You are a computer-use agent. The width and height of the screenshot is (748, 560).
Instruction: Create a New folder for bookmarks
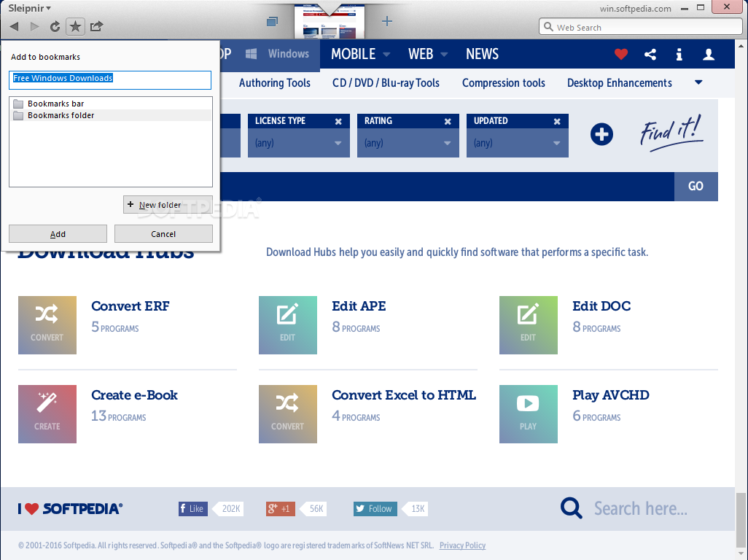click(x=168, y=205)
